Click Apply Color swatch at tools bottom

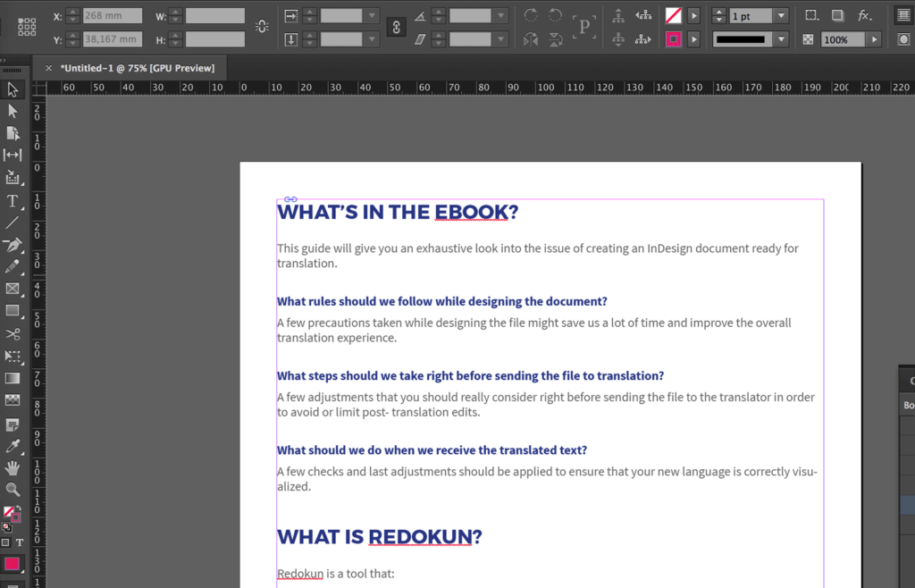tap(13, 564)
